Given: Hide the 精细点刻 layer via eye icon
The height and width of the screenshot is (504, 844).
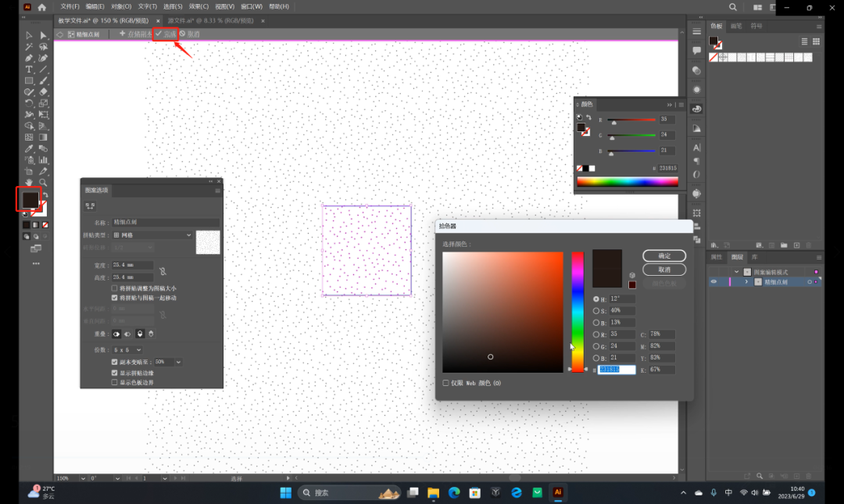Looking at the screenshot, I should point(713,281).
